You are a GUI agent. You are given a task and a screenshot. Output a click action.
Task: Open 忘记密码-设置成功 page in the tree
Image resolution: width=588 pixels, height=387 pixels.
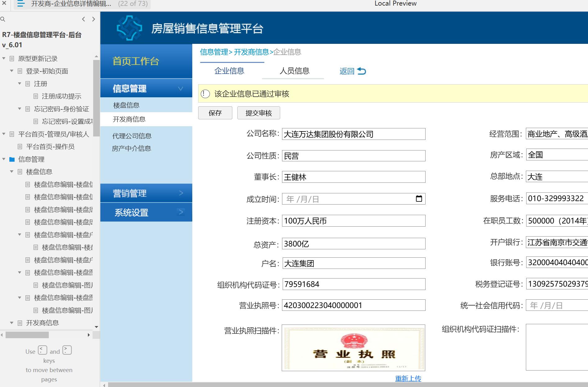67,122
